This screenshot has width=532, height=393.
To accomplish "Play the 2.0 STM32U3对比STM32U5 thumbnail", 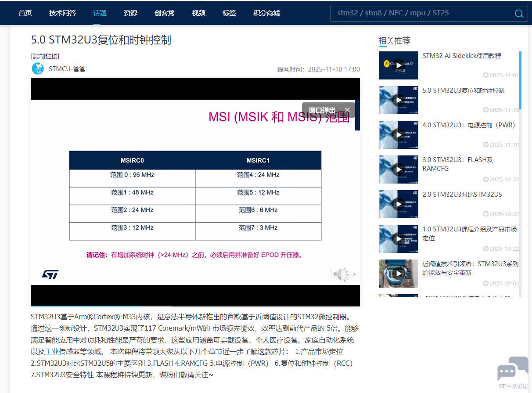I will [399, 204].
